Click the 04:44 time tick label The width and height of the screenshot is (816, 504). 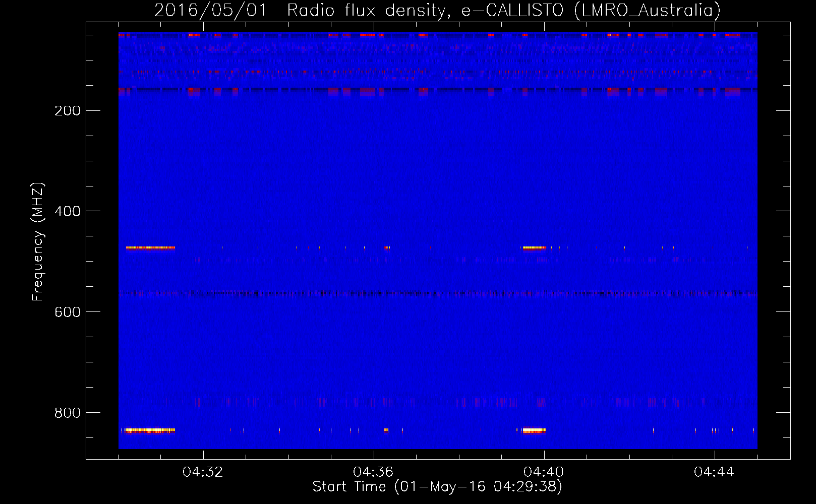(714, 472)
